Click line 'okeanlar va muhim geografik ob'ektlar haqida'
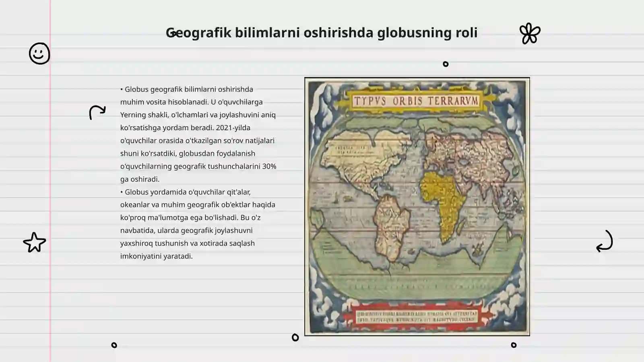Viewport: 644px width, 362px height. coord(198,205)
